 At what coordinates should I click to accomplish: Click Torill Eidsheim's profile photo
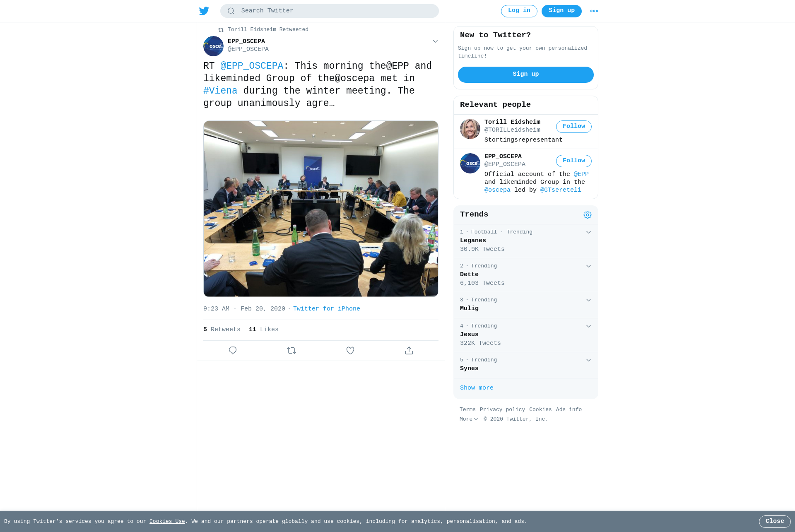(470, 129)
